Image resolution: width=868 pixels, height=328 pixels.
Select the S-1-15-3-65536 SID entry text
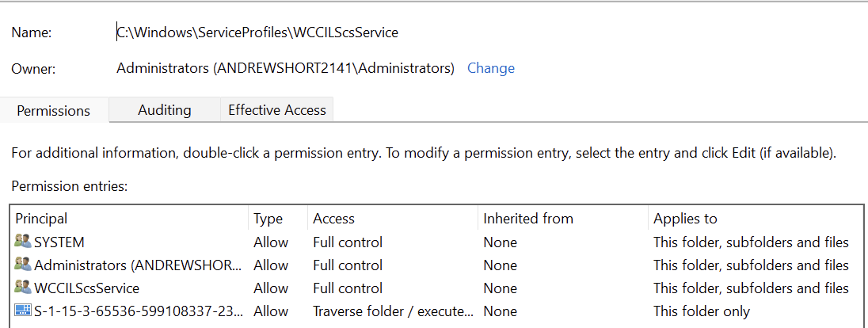(x=139, y=311)
